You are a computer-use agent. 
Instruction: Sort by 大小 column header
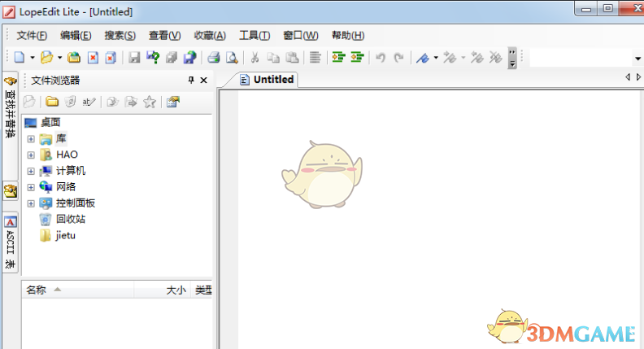point(163,290)
